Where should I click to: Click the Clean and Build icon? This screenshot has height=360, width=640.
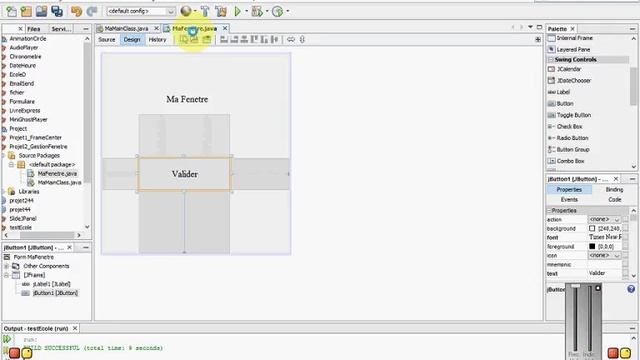(221, 11)
